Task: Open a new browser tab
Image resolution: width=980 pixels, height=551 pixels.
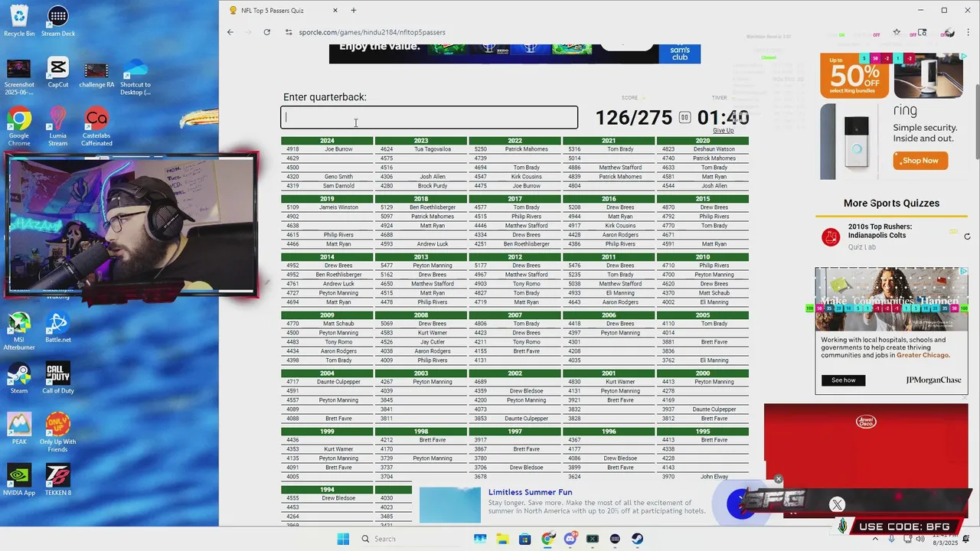Action: [x=354, y=11]
